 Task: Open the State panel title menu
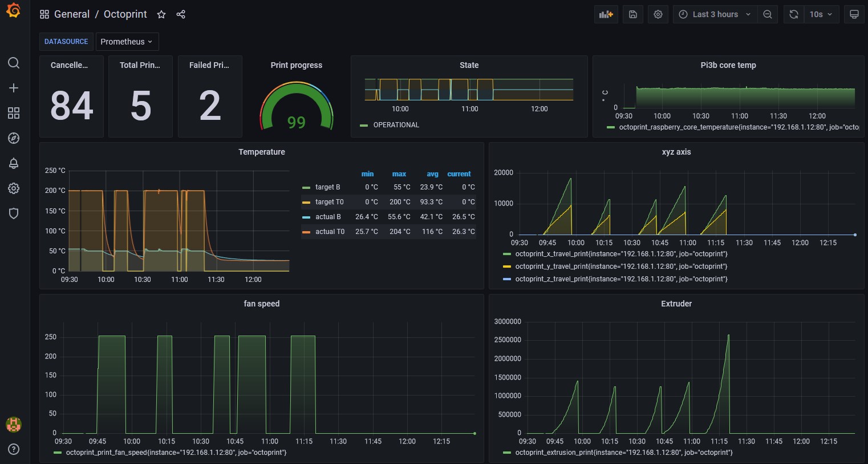coord(469,65)
